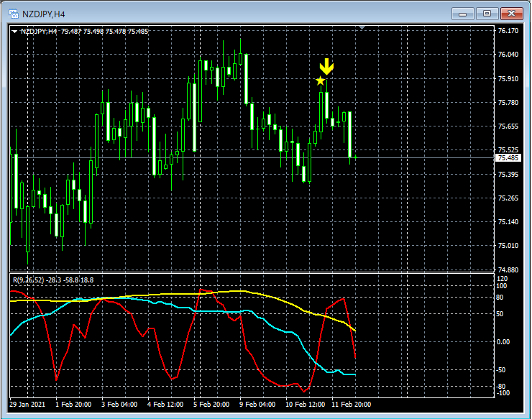532x419 pixels.
Task: Click the 75.140 price scale label
Action: click(x=508, y=222)
